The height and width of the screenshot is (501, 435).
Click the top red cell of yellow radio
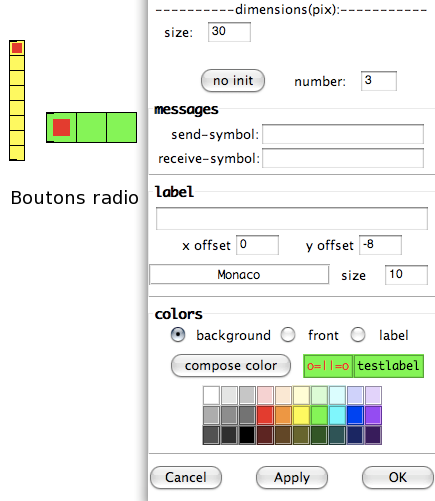tap(17, 48)
